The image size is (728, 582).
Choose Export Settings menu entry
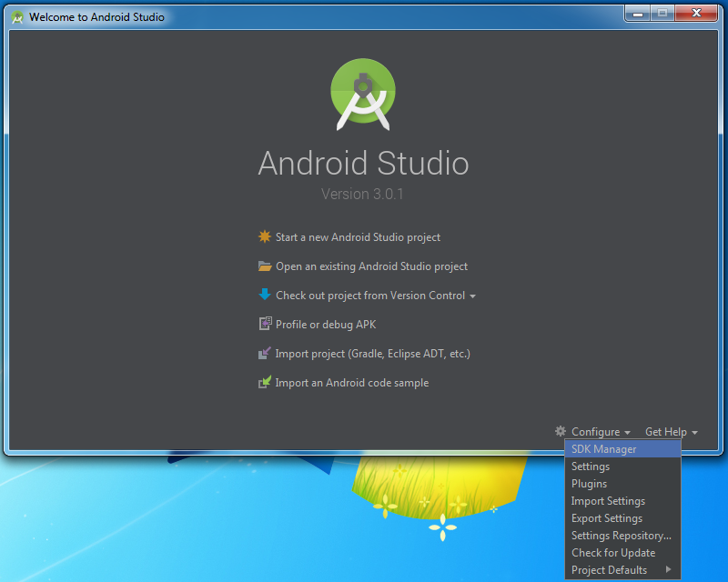point(607,518)
